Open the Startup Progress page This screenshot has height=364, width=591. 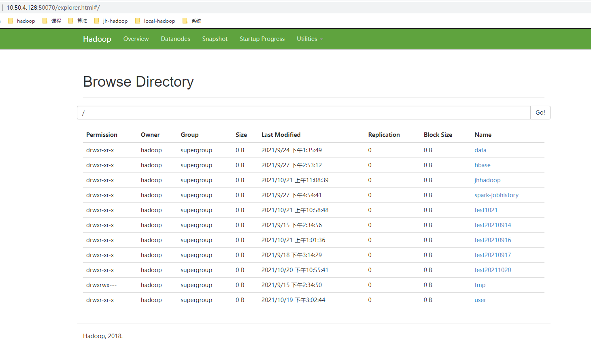point(262,39)
